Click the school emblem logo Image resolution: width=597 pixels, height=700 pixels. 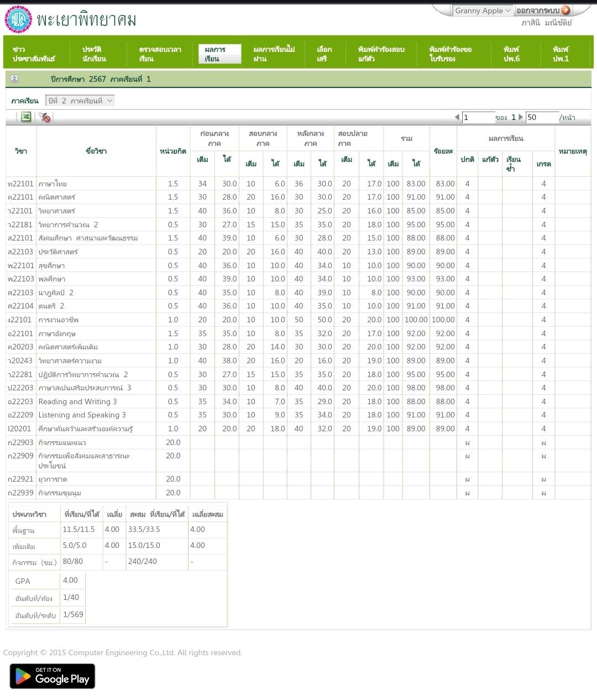[x=18, y=19]
